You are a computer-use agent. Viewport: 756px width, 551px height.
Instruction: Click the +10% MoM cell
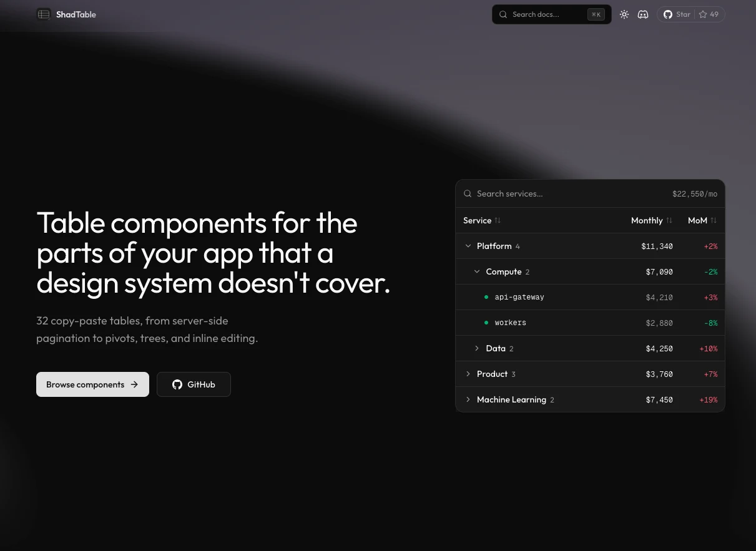tap(709, 349)
